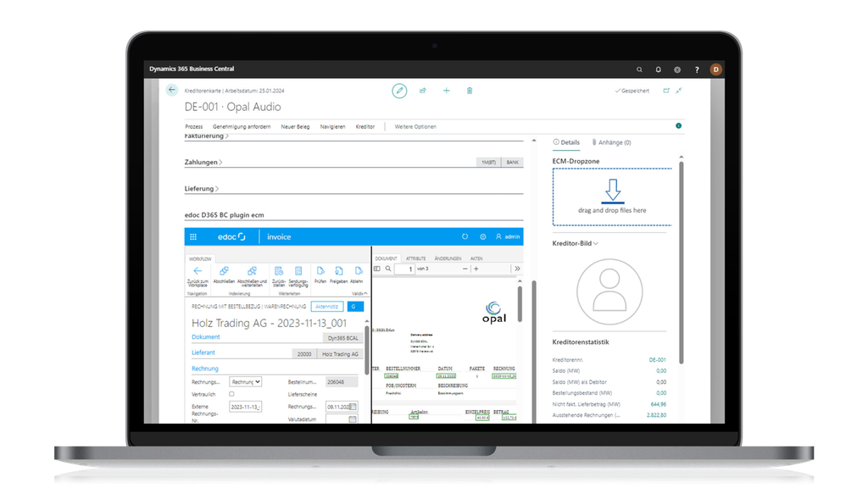868x499 pixels.
Task: Toggle the FactBox info icon
Action: [x=679, y=125]
